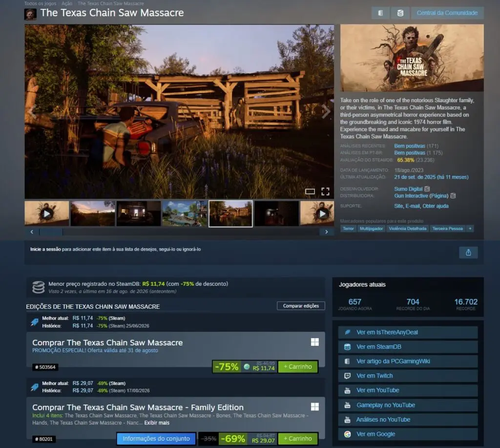Click 'Informações do conjunto' button
Image resolution: width=500 pixels, height=448 pixels.
tap(156, 439)
